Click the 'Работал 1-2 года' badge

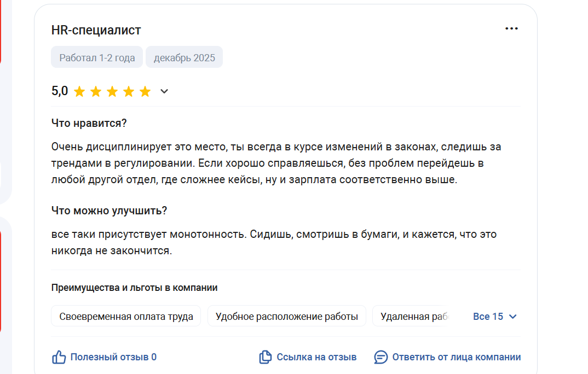click(97, 57)
